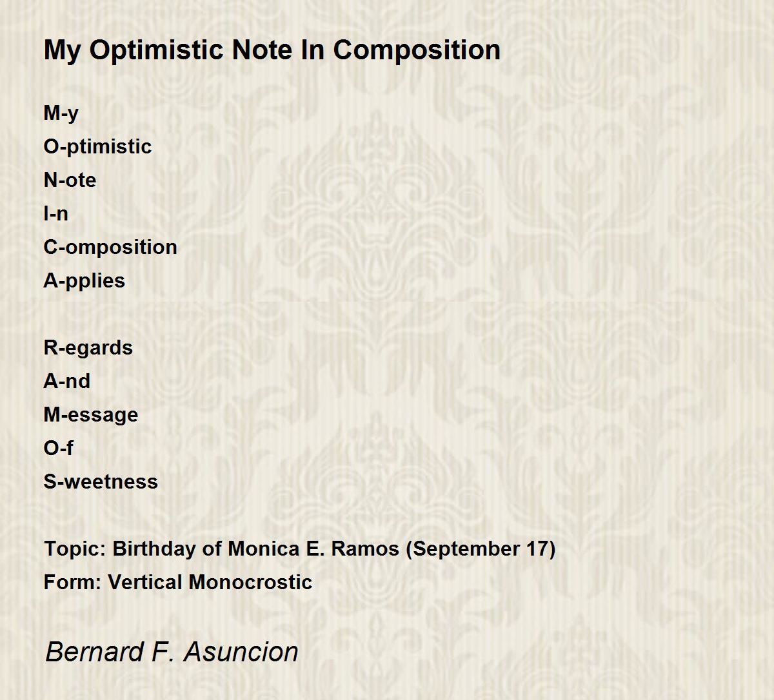Image resolution: width=774 pixels, height=700 pixels.
Task: Click the line 'A-pplies'
Action: 84,281
